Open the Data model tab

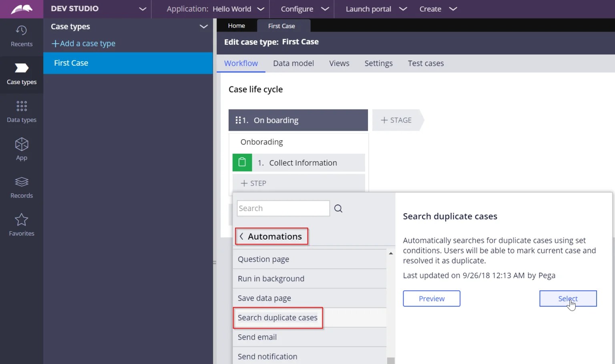click(293, 63)
